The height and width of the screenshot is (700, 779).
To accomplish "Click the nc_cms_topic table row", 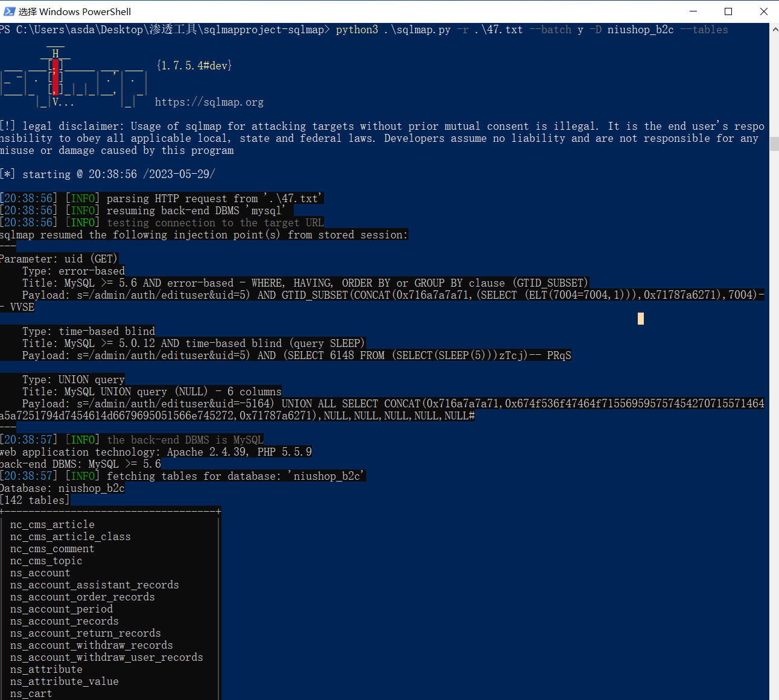I will click(x=46, y=561).
